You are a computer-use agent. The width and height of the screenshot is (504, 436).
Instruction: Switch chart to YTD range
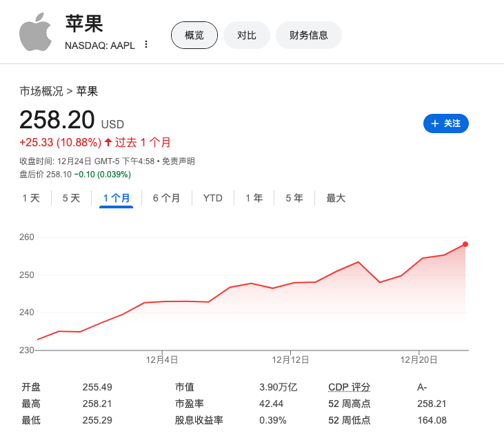pyautogui.click(x=213, y=198)
